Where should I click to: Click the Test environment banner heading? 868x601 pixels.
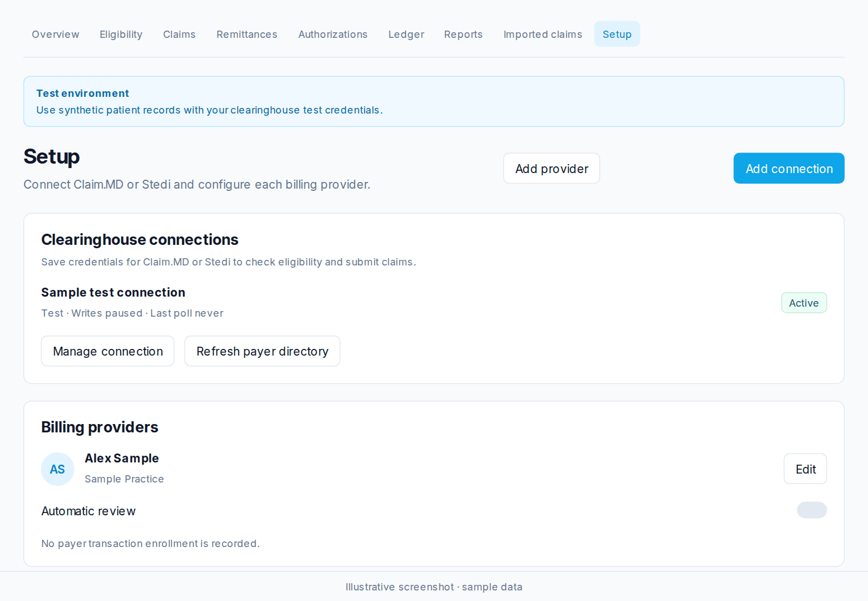pos(82,93)
